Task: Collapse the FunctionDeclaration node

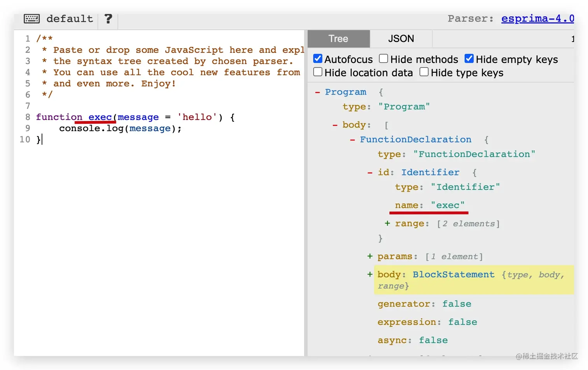Action: click(x=352, y=140)
